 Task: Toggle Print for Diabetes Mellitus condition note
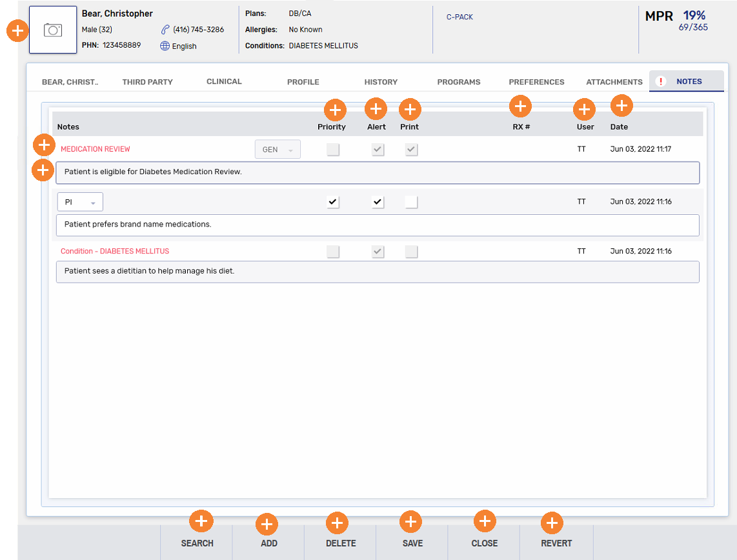(x=411, y=252)
